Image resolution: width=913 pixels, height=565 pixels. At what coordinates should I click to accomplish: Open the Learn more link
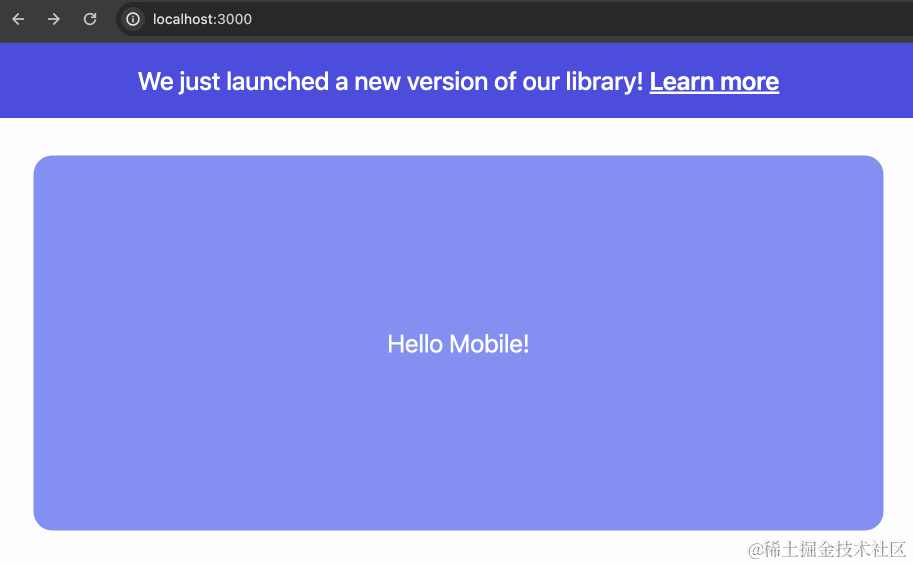coord(714,82)
